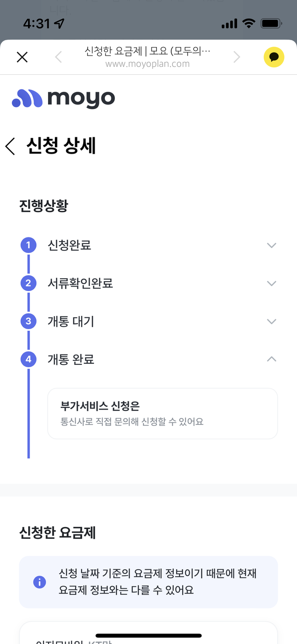Expand the 개통 대기 step chevron

[271, 321]
